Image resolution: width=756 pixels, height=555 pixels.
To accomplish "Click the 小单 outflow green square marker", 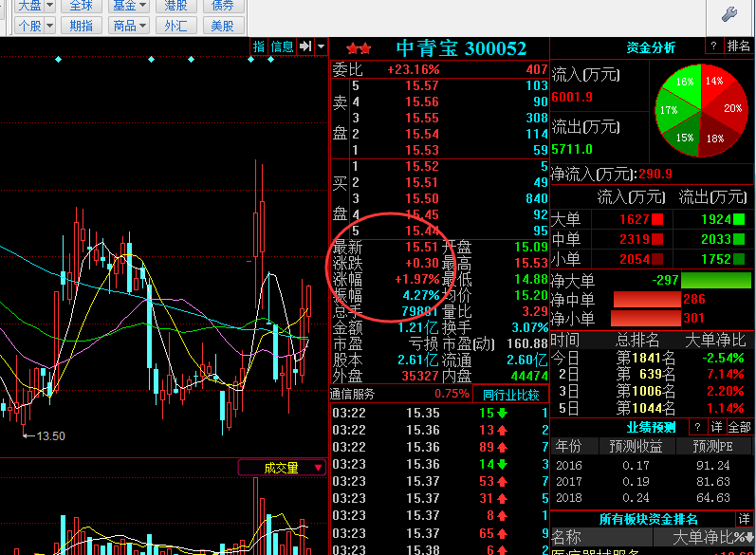I will 739,259.
